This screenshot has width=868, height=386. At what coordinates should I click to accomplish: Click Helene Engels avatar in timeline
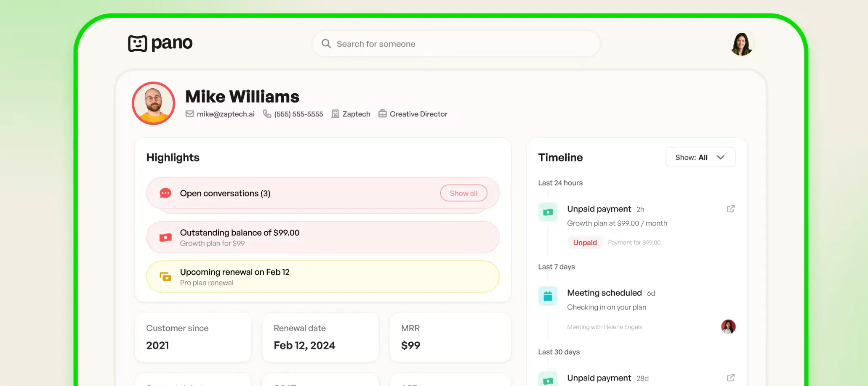pyautogui.click(x=728, y=327)
